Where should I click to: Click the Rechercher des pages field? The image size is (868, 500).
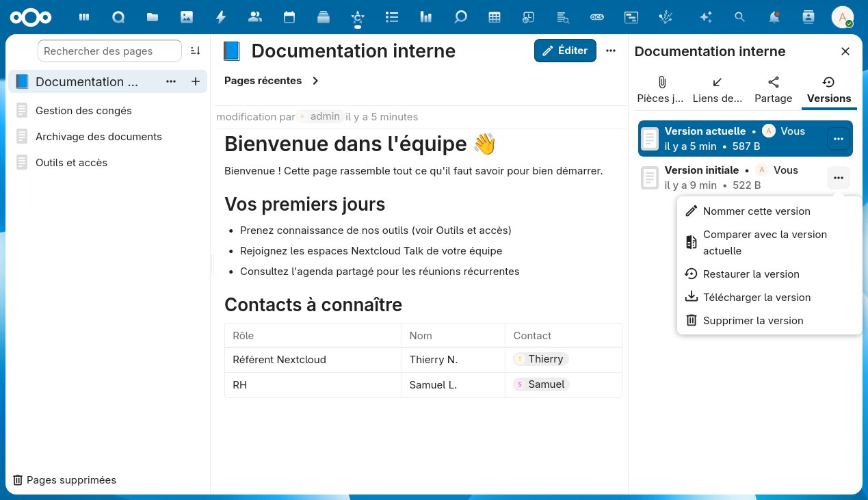(x=109, y=51)
